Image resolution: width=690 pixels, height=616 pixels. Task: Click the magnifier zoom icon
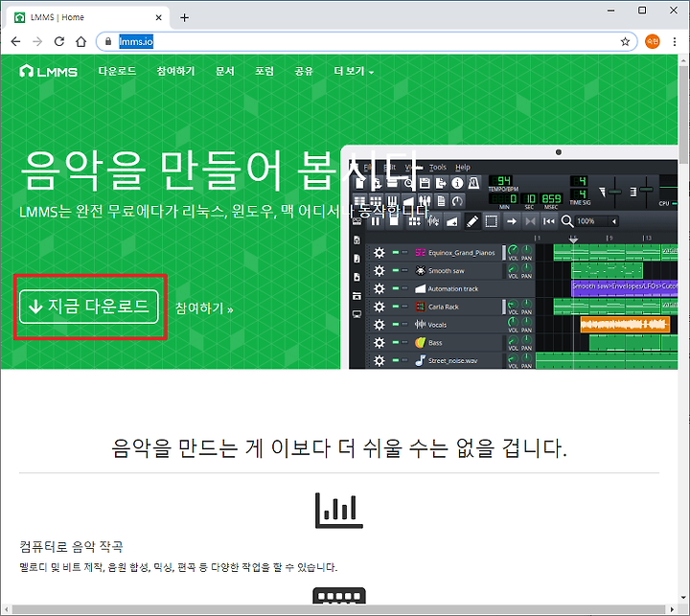[567, 221]
